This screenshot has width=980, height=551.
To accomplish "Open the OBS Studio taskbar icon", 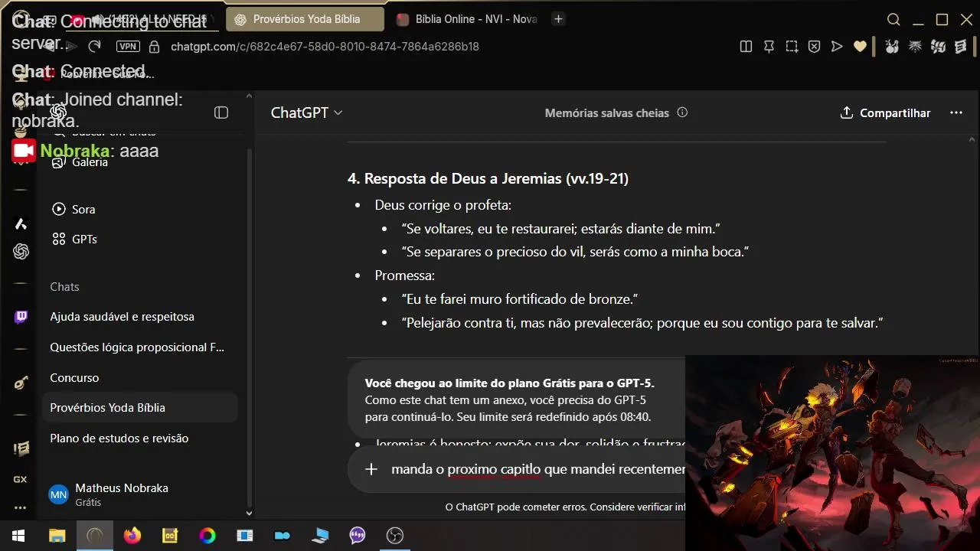I will pyautogui.click(x=394, y=535).
